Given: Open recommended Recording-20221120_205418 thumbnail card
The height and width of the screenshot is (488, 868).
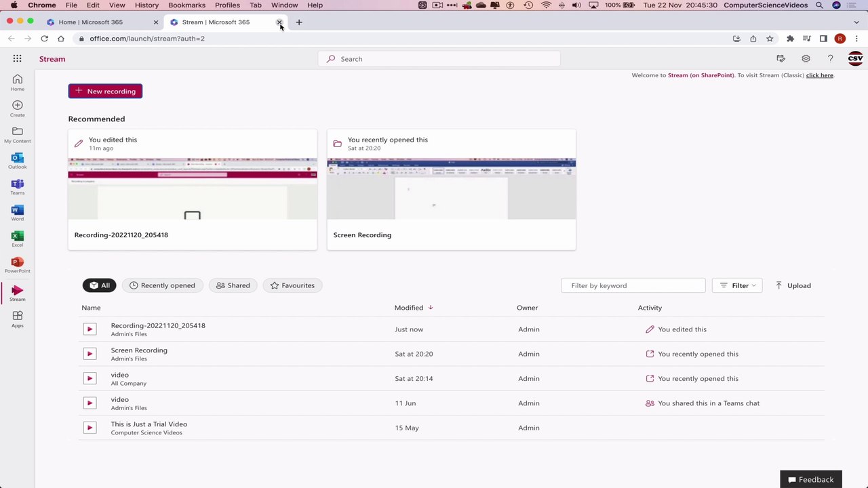Looking at the screenshot, I should pos(193,190).
